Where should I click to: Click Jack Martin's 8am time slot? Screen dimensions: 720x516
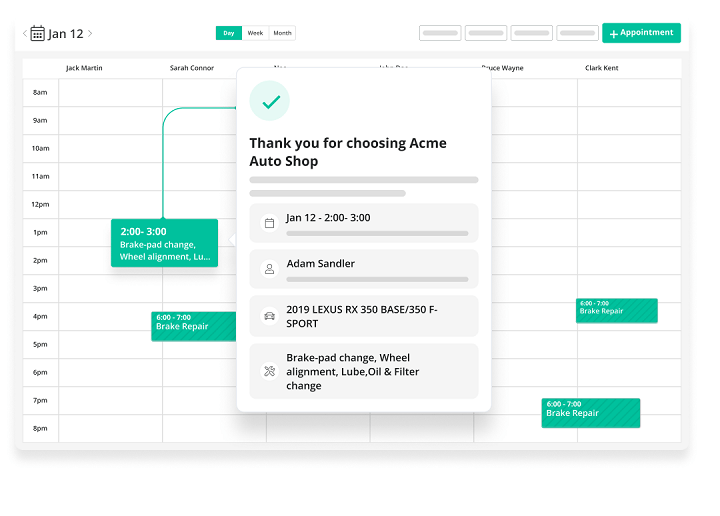tap(110, 92)
